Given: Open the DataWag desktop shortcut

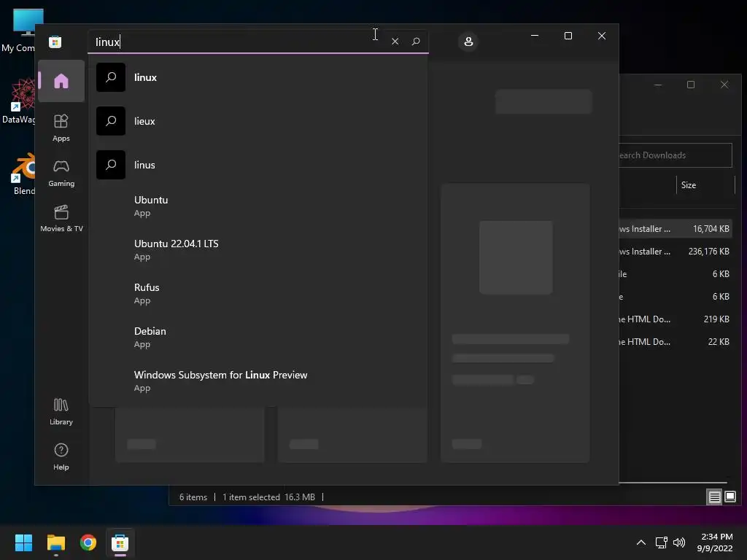Looking at the screenshot, I should tap(18, 101).
